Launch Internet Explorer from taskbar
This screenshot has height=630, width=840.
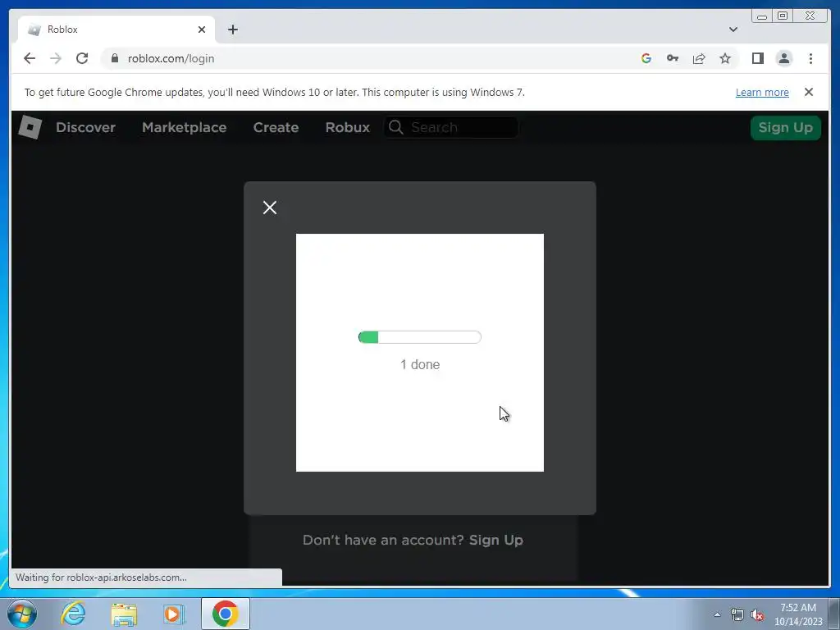tap(73, 614)
